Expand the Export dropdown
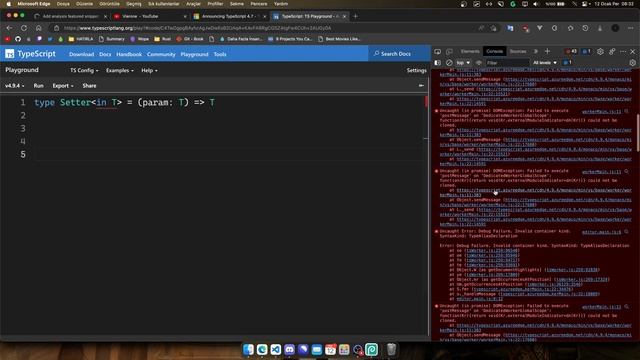The width and height of the screenshot is (640, 360). click(63, 86)
